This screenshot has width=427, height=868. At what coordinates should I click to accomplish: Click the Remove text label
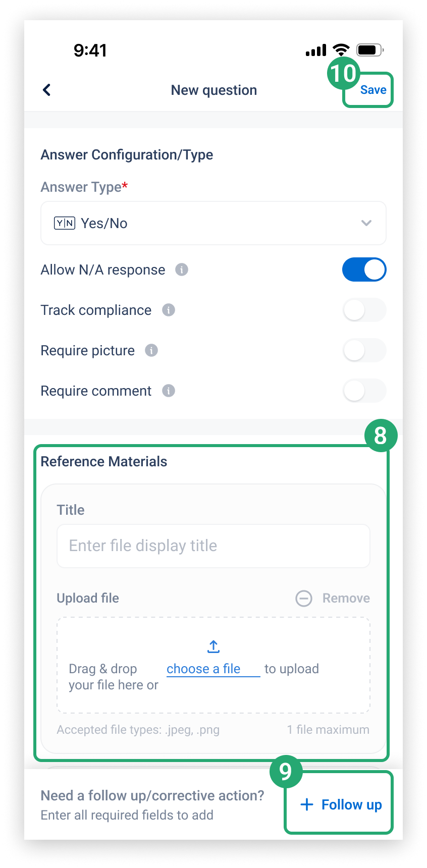coord(346,598)
